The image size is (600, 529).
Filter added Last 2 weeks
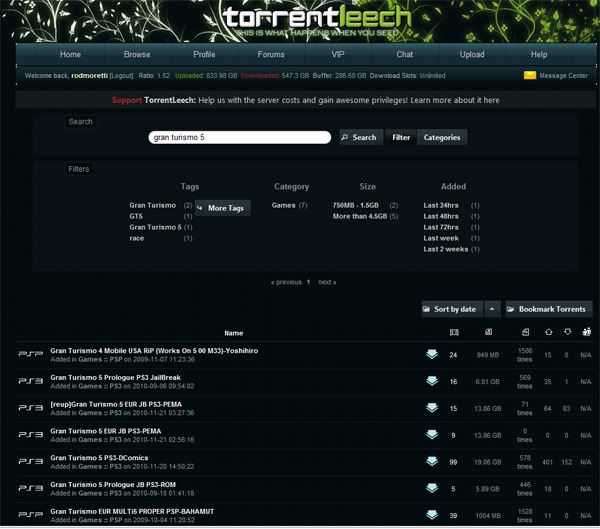(446, 249)
